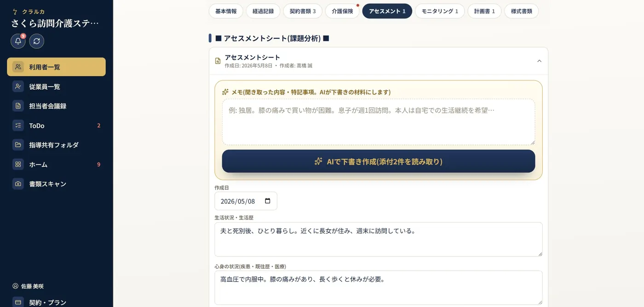Click the 従業員一覧 staff icon
Viewport: 644px width, 307px height.
(x=18, y=87)
